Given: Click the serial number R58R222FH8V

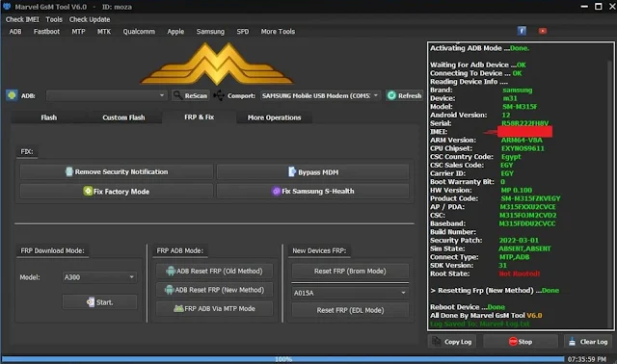Looking at the screenshot, I should coord(524,123).
